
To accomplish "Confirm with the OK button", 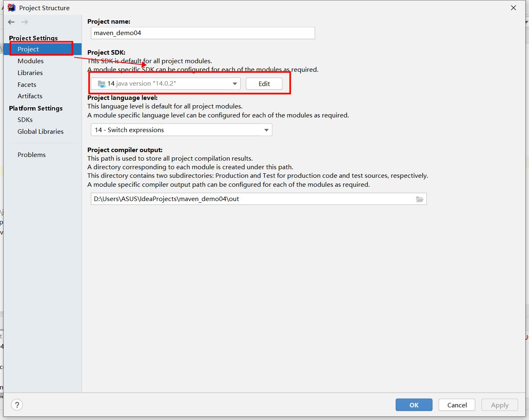I will point(414,405).
